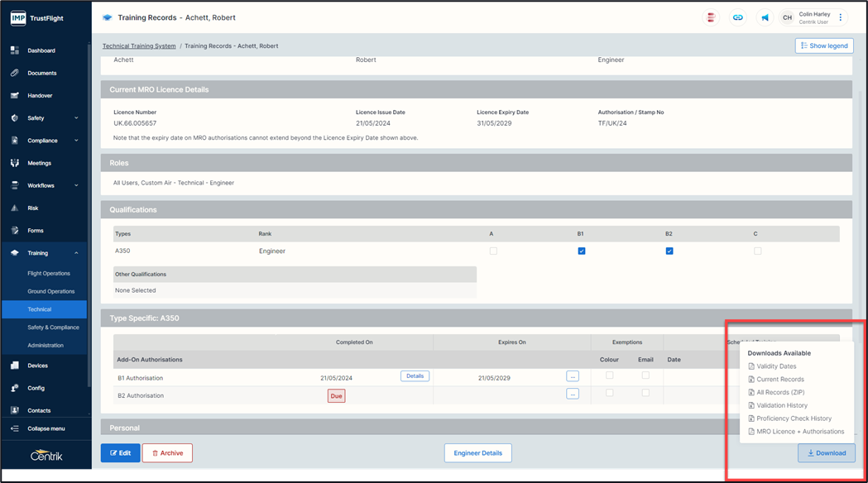Image resolution: width=868 pixels, height=483 pixels.
Task: Open the Dashboard sidebar icon
Action: (15, 50)
